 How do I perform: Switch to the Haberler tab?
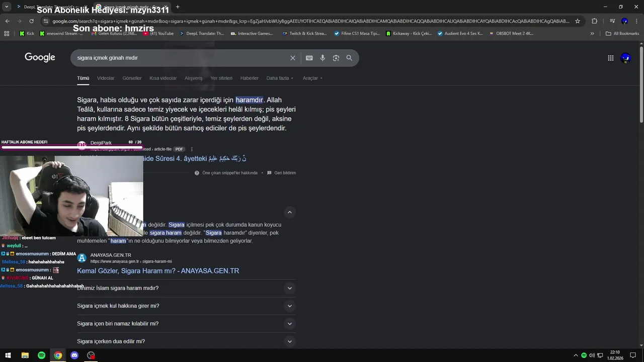(249, 78)
